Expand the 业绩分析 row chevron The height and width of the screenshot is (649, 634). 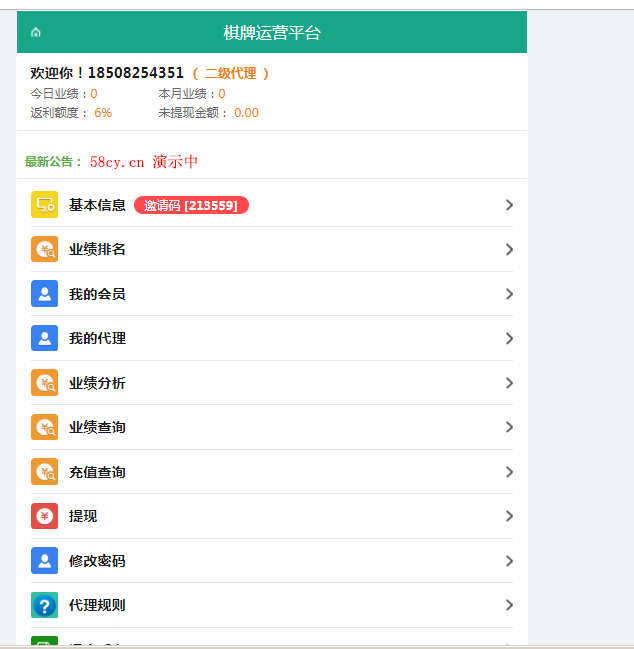point(509,383)
